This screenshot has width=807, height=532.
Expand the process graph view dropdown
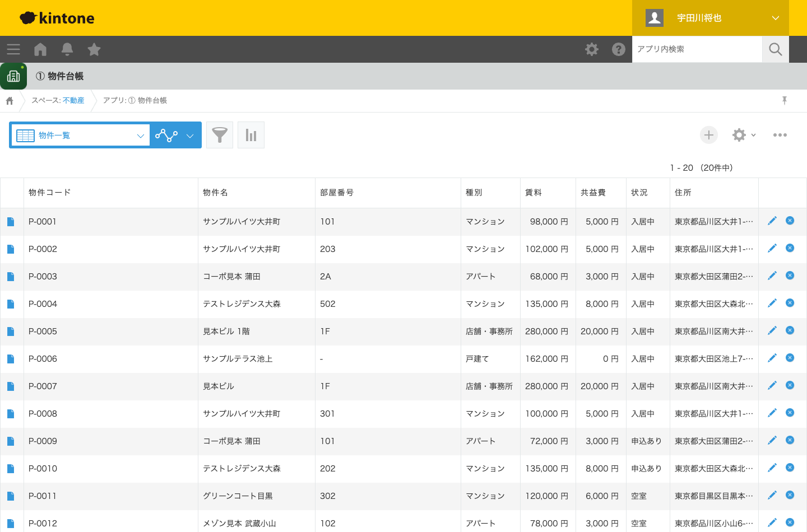[175, 135]
